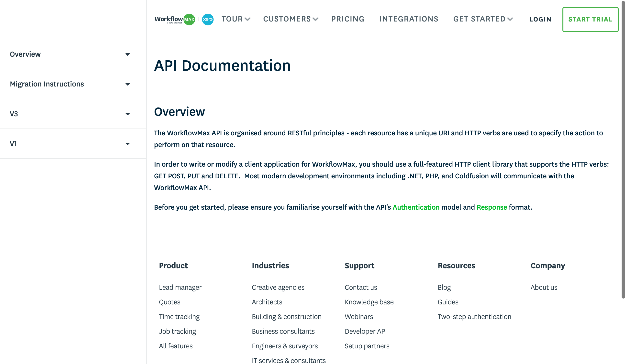Click the Company footer heading
Viewport: 626px width, 364px height.
548,266
